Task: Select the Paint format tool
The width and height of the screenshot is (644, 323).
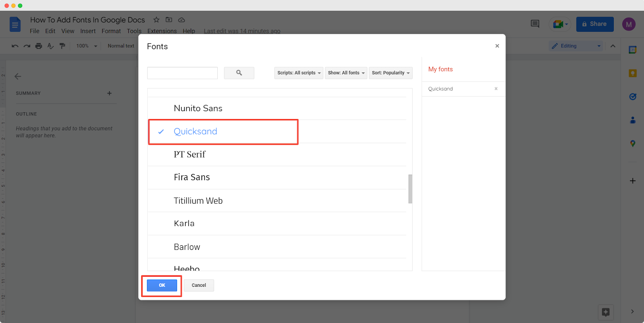Action: pyautogui.click(x=62, y=46)
